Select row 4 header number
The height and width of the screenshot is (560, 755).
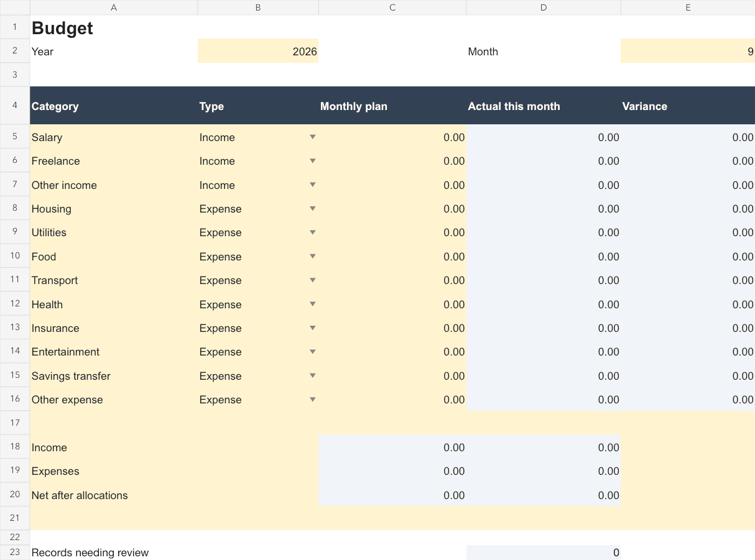click(15, 106)
